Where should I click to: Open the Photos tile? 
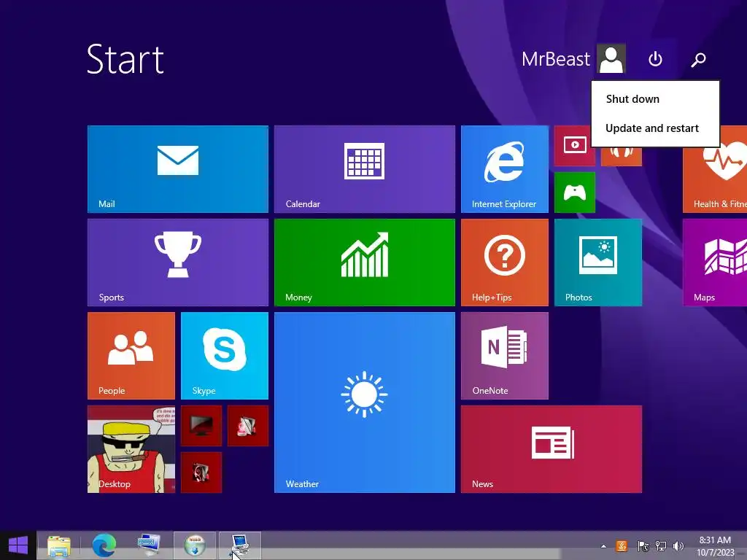598,262
